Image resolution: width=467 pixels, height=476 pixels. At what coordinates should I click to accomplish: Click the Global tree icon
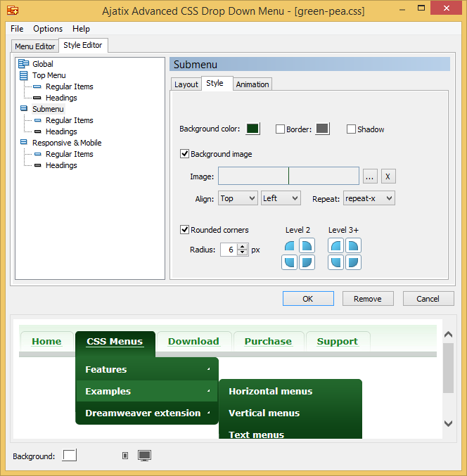pos(23,64)
